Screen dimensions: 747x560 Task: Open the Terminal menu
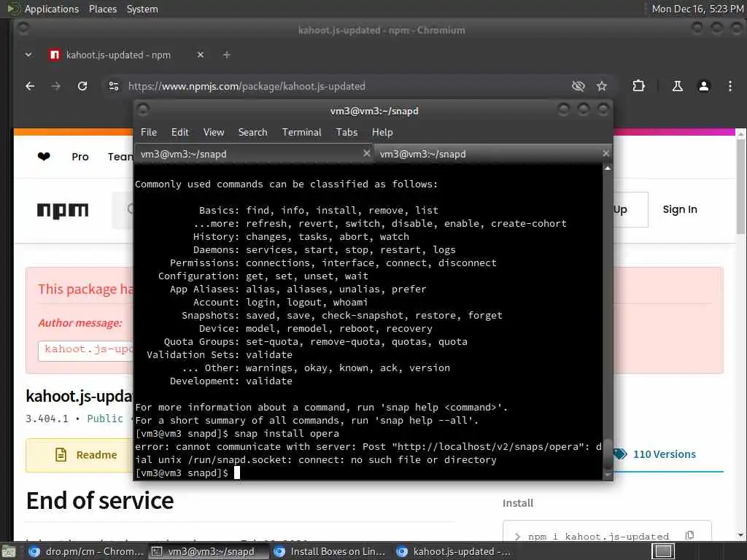pos(301,133)
